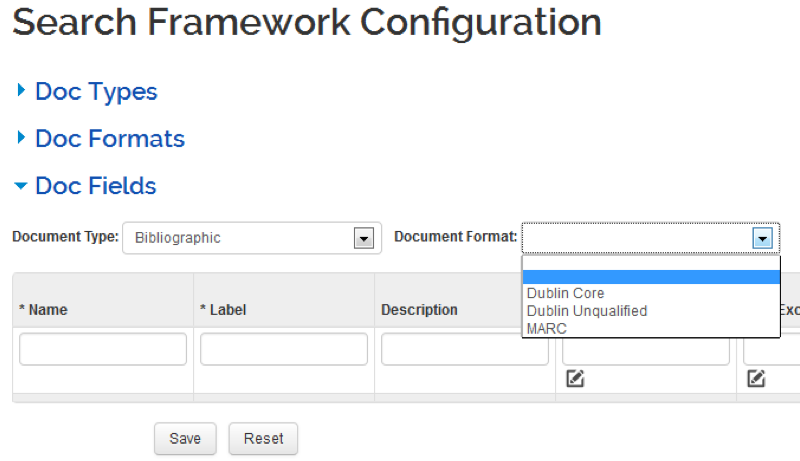Choose Dublin Unqualified from the format list
Screen dimensions: 800x461
(586, 311)
